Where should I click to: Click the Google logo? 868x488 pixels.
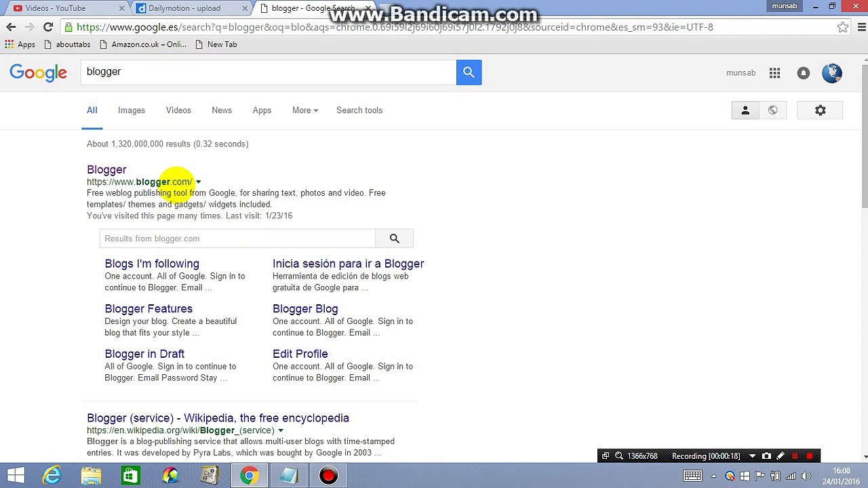(x=38, y=73)
